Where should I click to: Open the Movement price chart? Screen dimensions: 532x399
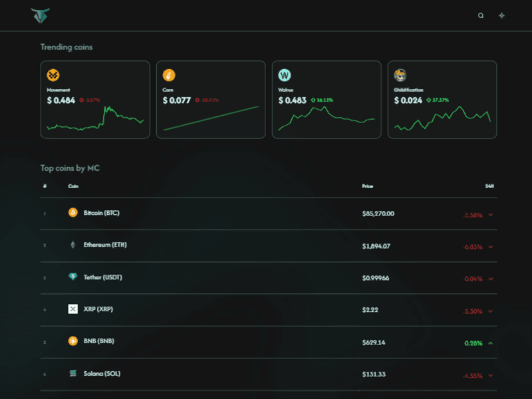point(95,118)
